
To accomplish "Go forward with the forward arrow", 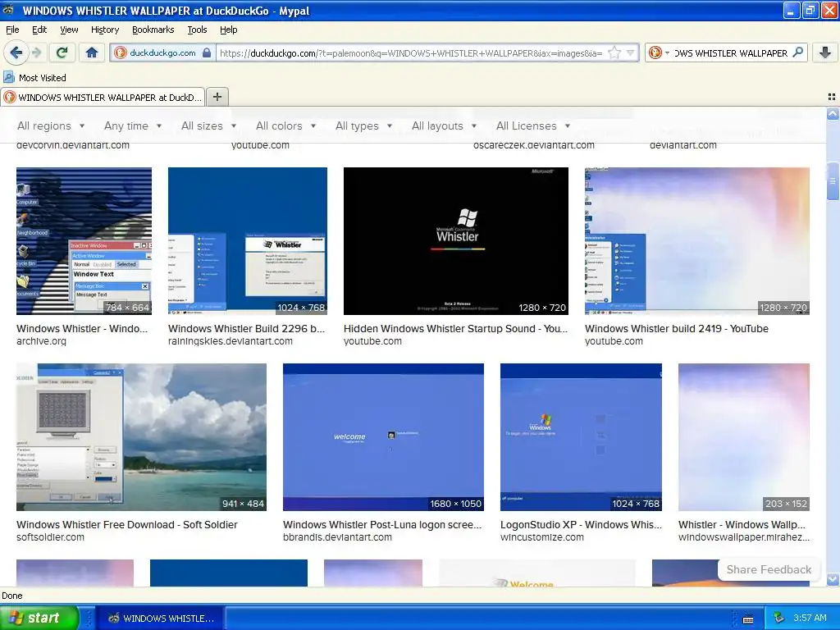I will (x=36, y=52).
